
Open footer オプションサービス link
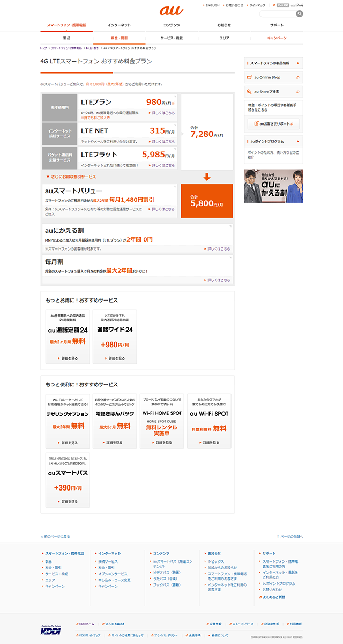point(113,574)
